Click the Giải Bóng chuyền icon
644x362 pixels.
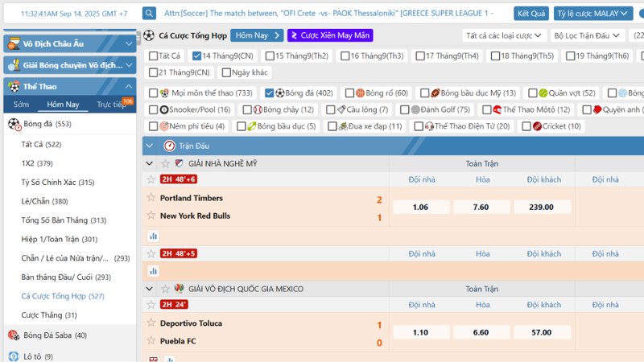click(14, 65)
